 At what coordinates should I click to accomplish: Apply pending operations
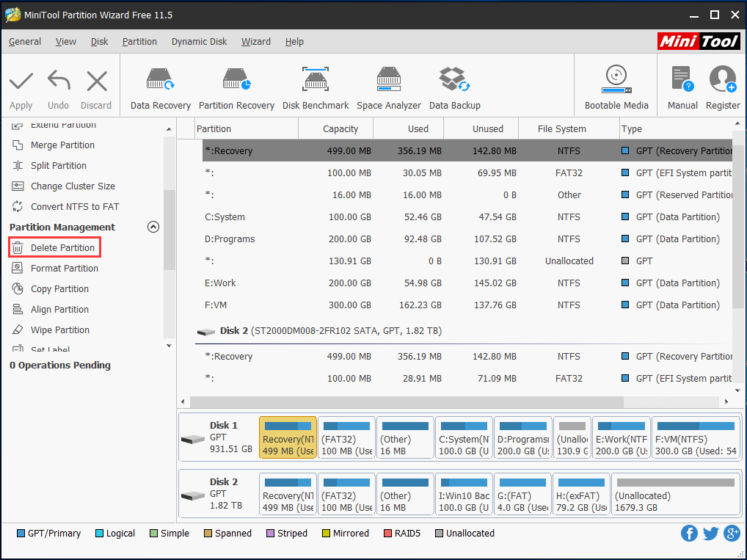coord(21,84)
